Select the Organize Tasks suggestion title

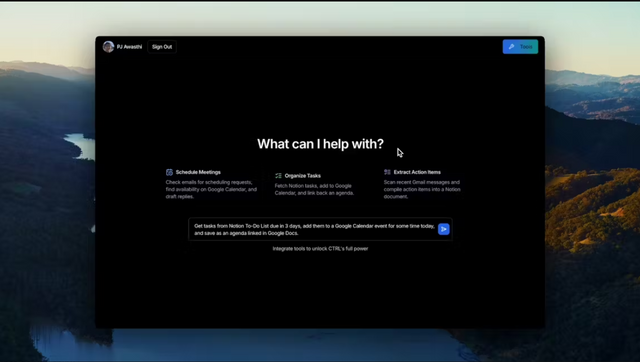[x=302, y=176]
